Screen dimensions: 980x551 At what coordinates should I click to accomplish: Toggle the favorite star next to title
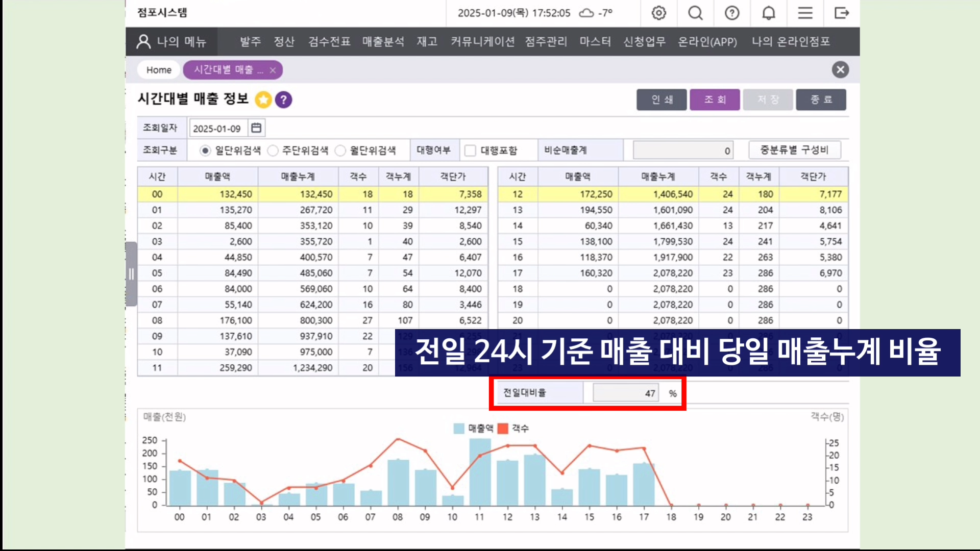263,99
